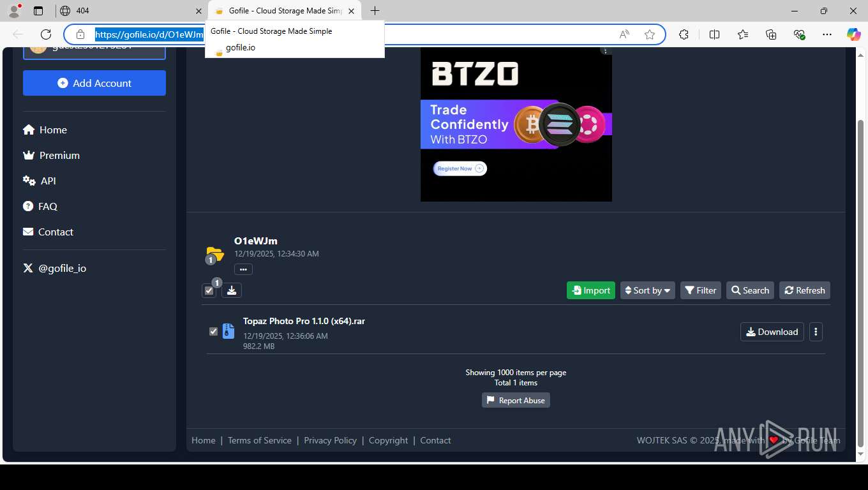Open a new browser tab
The image size is (868, 490).
375,11
